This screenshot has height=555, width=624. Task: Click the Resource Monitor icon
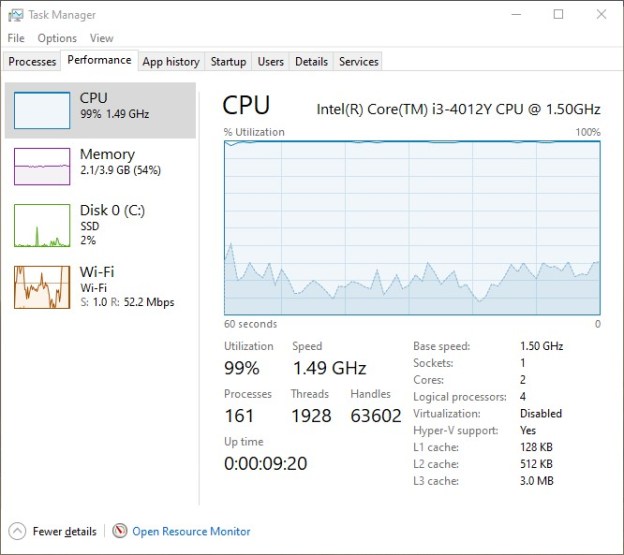pyautogui.click(x=120, y=531)
